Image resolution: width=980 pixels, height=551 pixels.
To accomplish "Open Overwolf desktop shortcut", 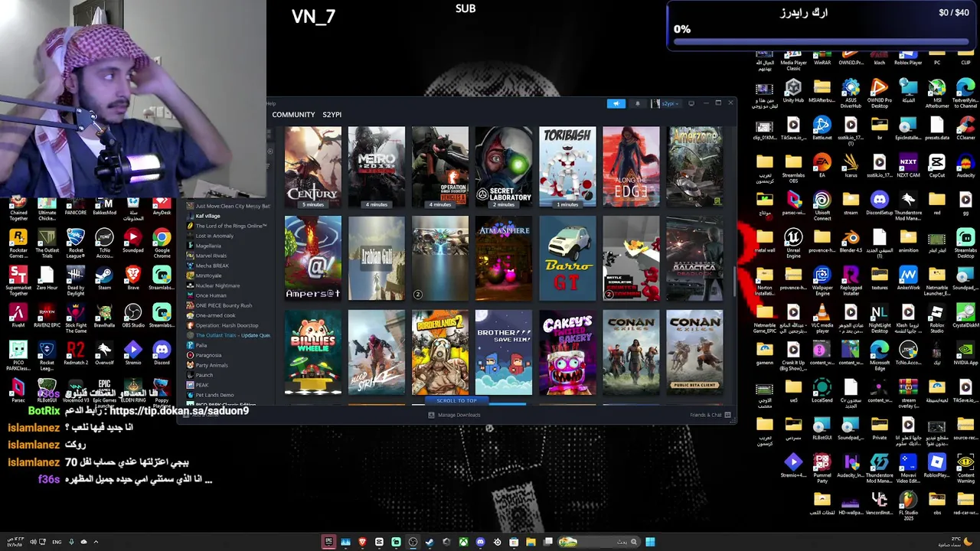I will pos(104,354).
